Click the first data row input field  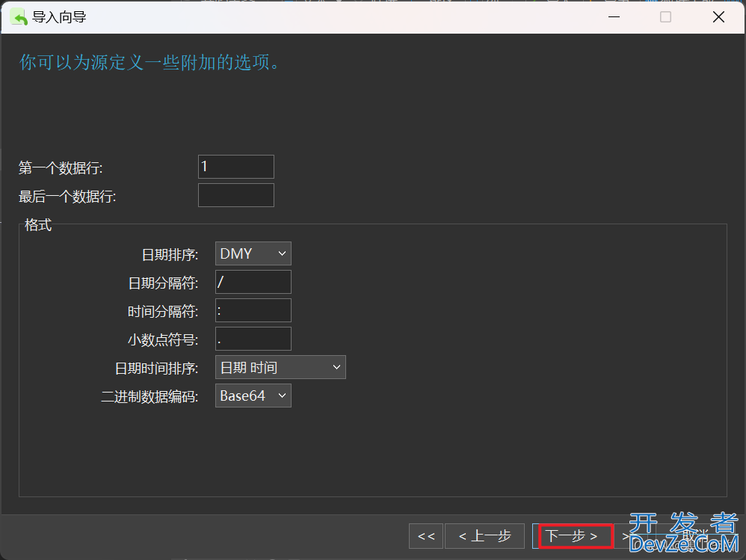[236, 167]
